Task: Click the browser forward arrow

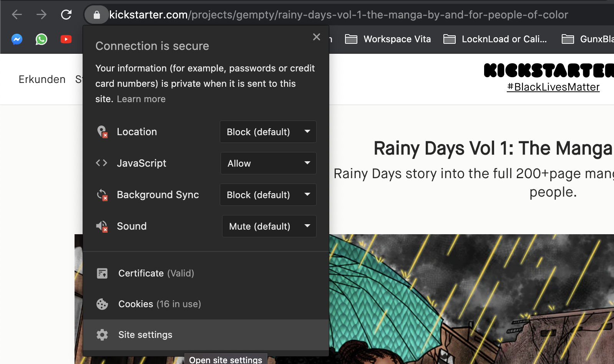Action: [x=41, y=15]
